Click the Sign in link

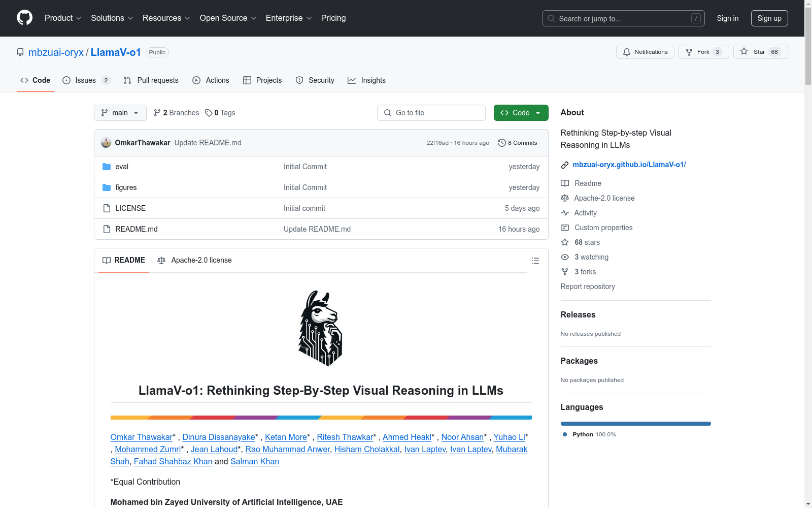(728, 18)
